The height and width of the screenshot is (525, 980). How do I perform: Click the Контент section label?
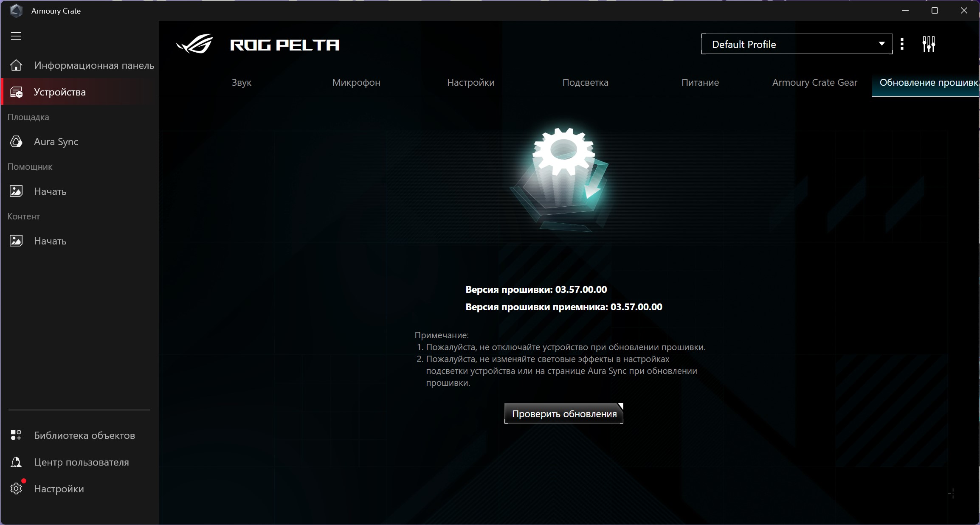coord(24,216)
